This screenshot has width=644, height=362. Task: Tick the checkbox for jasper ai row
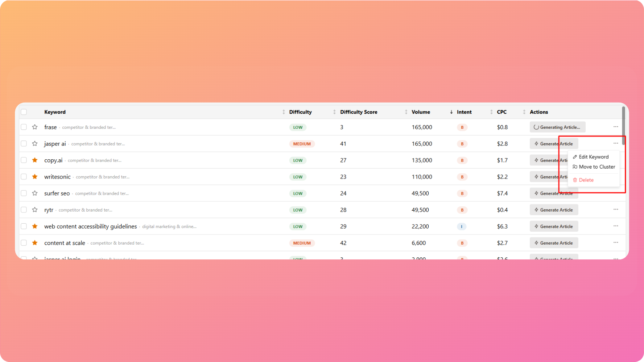(24, 144)
